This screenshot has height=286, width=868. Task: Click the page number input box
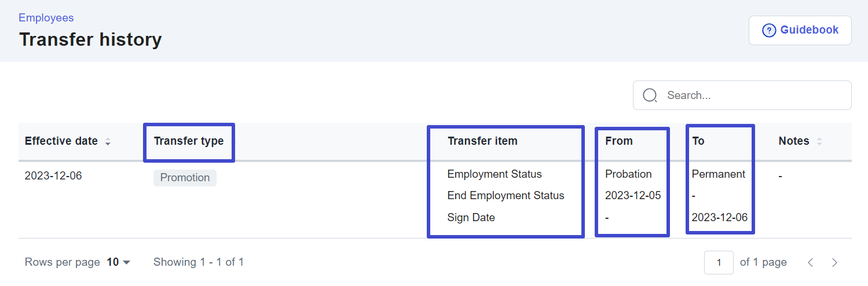tap(719, 263)
